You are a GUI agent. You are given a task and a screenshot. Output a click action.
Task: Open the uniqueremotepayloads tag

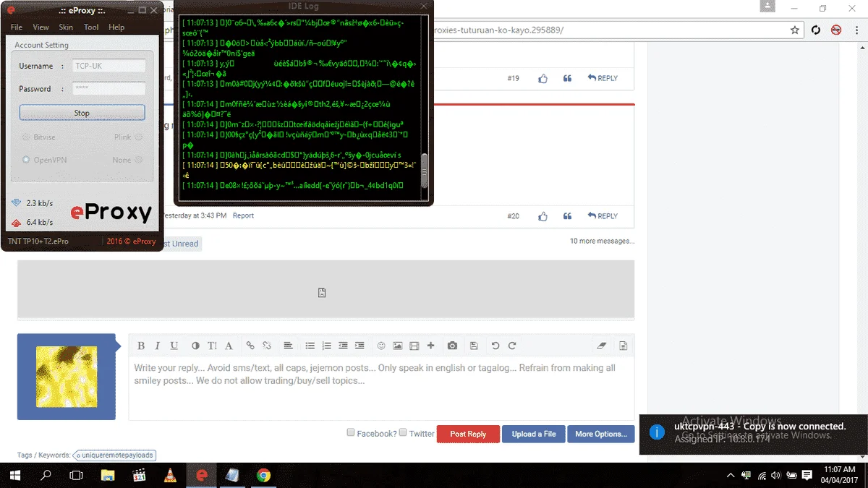(x=116, y=455)
